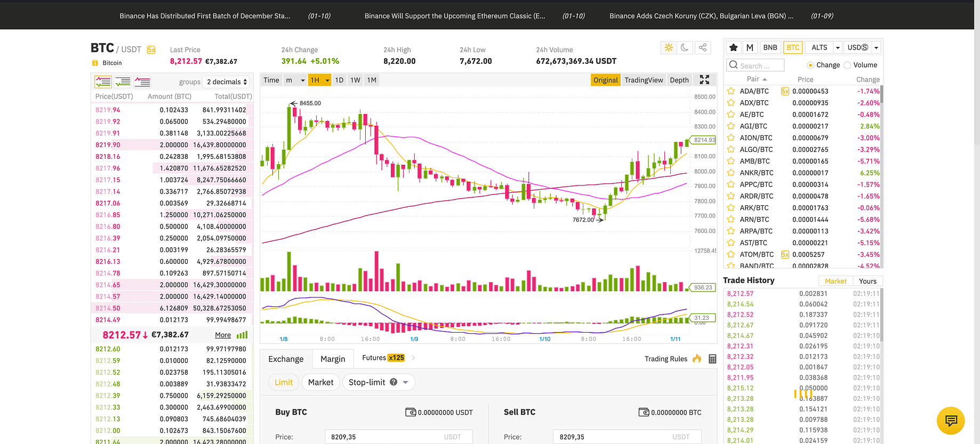Image resolution: width=980 pixels, height=444 pixels.
Task: Open the 1H interval dropdown arrow
Action: 327,80
